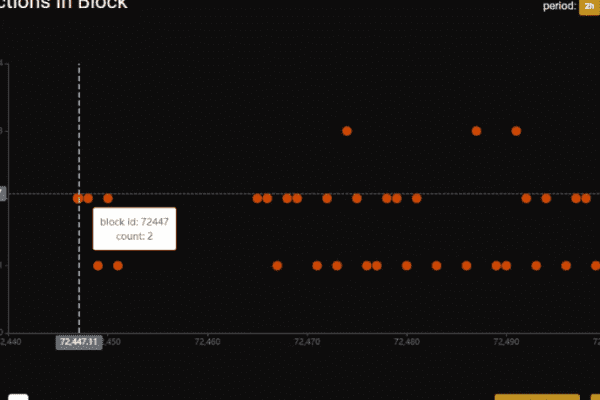This screenshot has width=600, height=400.
Task: Select the 2h period button
Action: click(x=589, y=7)
